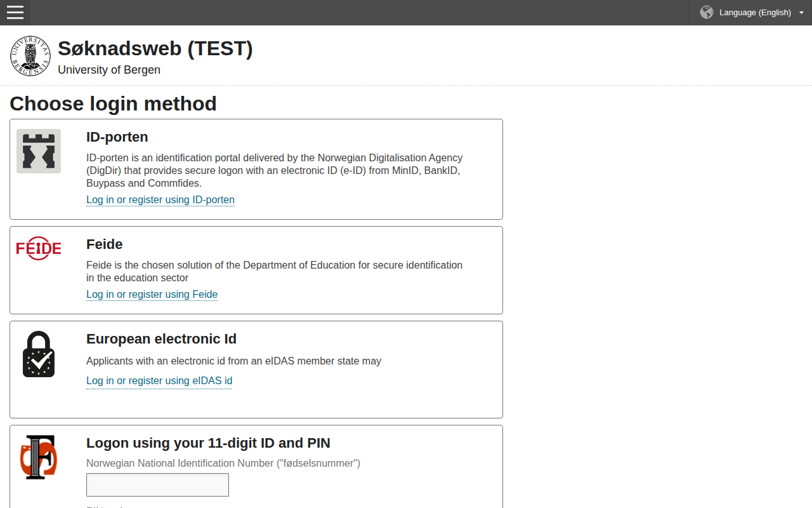Select the Feide login method panel
The image size is (812, 508).
[256, 270]
